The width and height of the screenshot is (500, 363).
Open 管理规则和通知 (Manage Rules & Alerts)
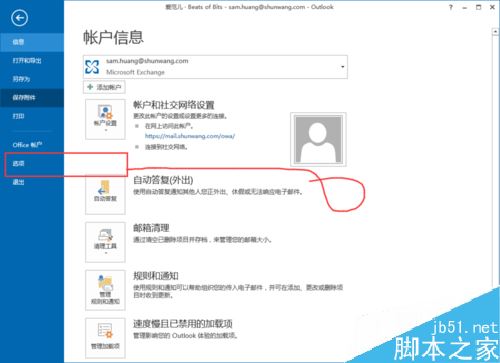point(105,290)
